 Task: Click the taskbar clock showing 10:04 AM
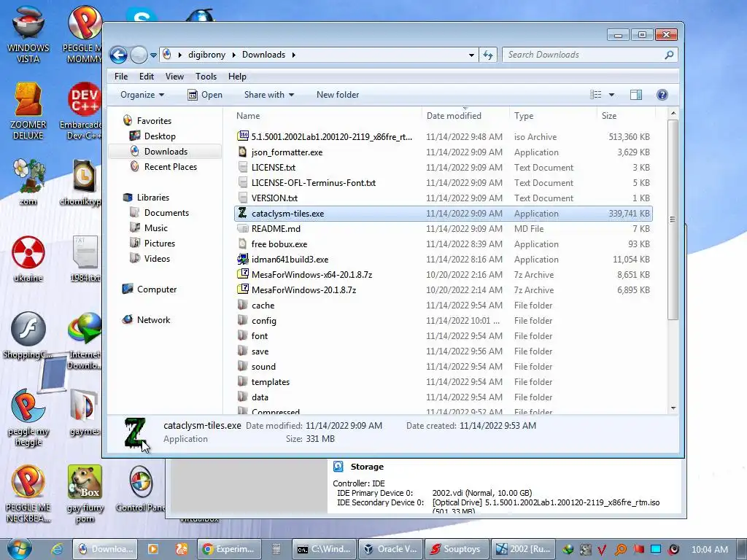click(709, 550)
